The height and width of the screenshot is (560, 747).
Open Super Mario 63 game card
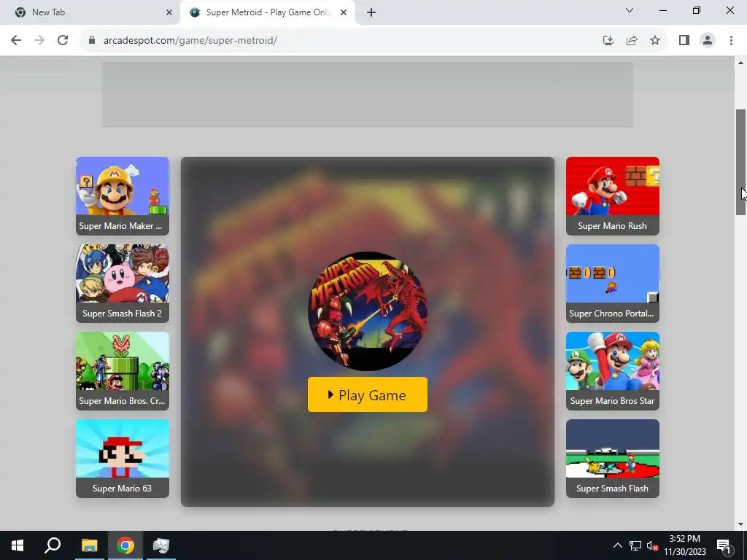click(x=123, y=459)
